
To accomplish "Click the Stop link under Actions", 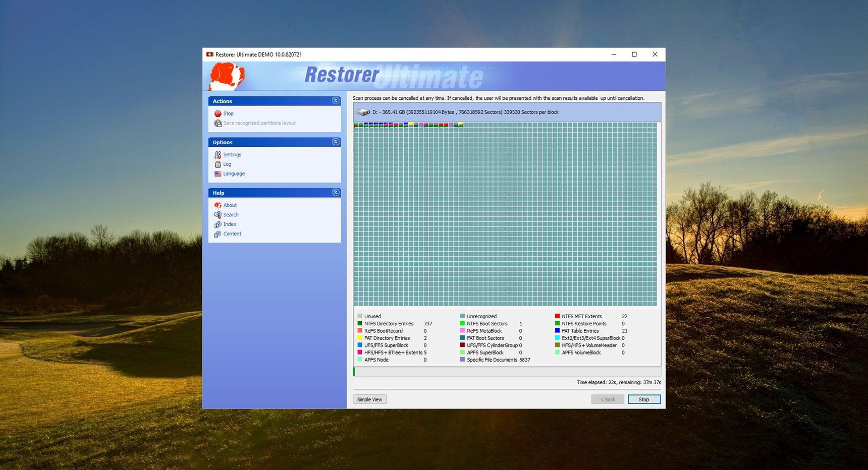I will coord(228,114).
